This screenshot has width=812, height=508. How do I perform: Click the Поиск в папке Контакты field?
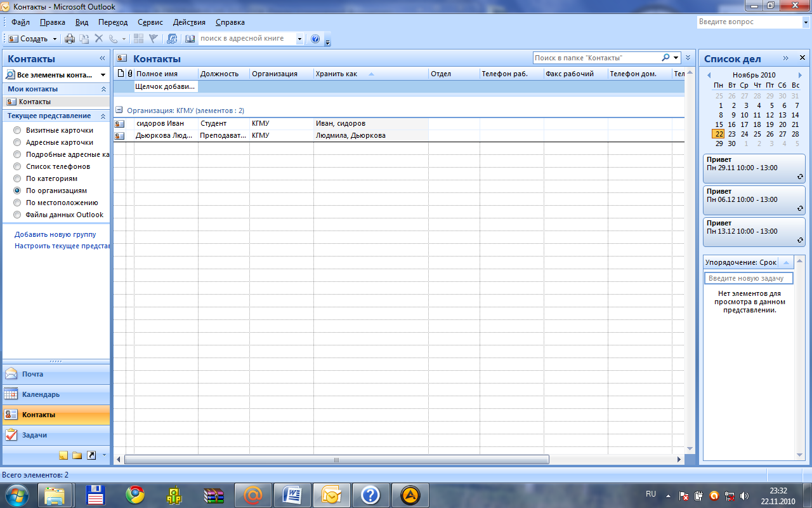[596, 57]
